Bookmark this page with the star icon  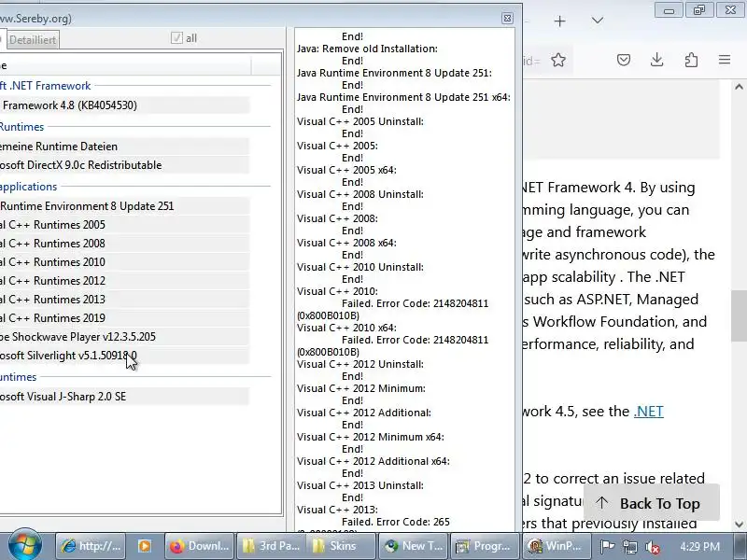click(558, 60)
